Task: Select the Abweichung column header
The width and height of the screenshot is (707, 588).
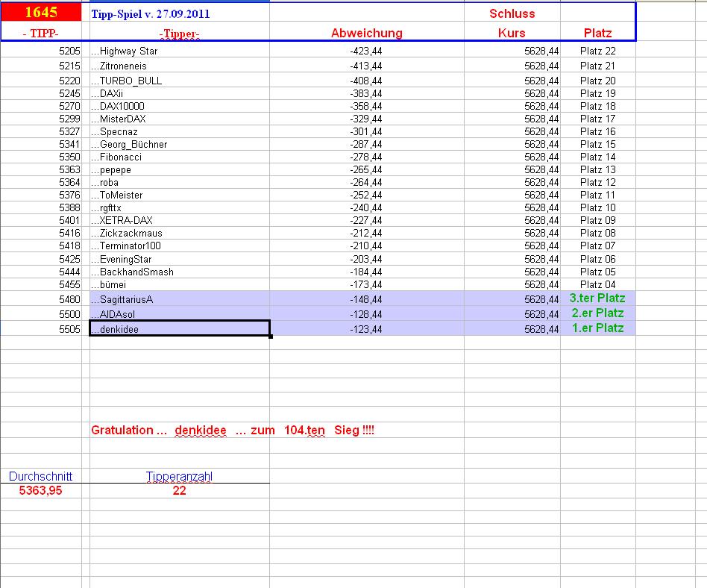Action: point(368,33)
